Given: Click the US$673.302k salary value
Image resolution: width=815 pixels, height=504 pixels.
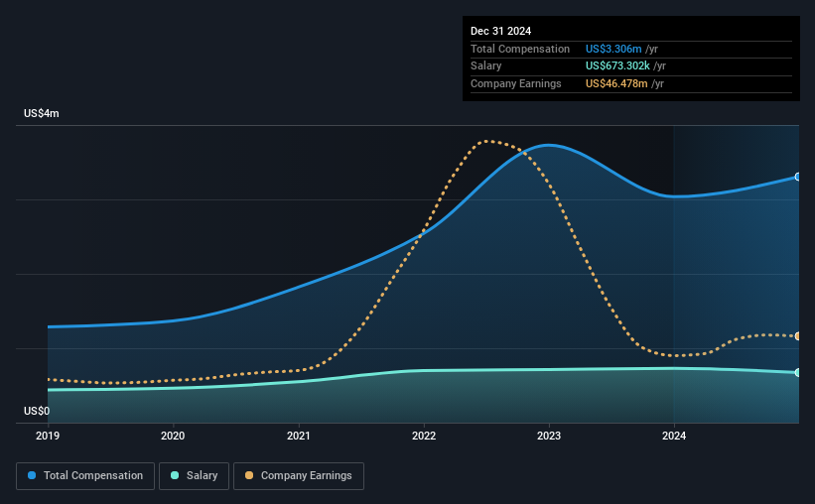Looking at the screenshot, I should tap(617, 66).
